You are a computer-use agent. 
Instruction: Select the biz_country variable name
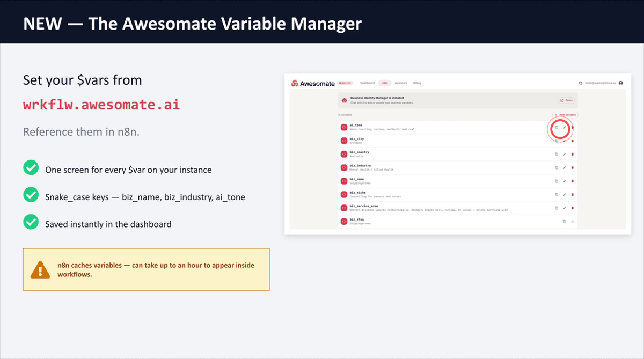(x=359, y=152)
